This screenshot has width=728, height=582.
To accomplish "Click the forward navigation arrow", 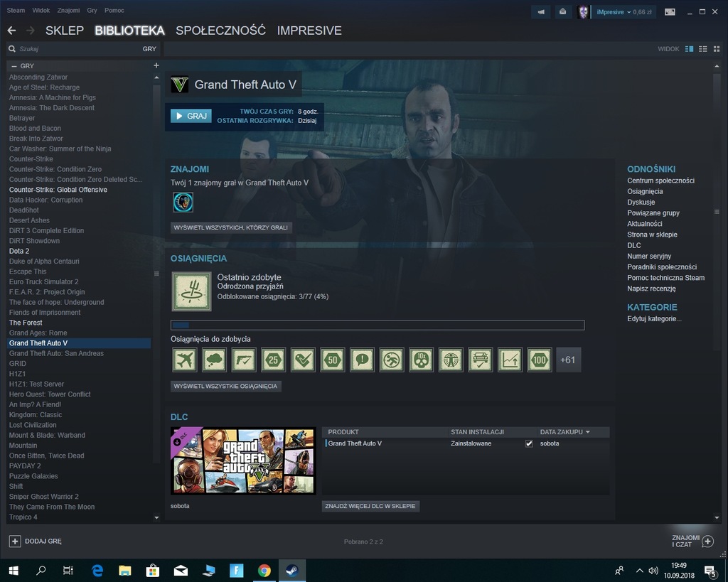I will tap(31, 31).
